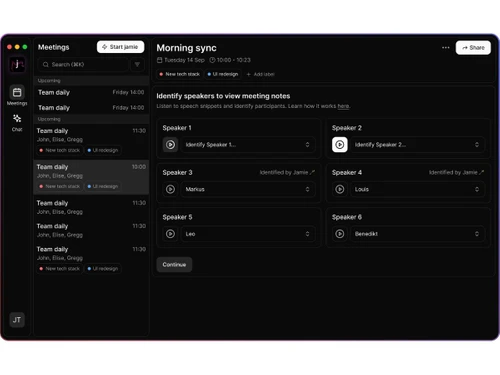Open the Identify Speaker 2 dropdown
Screen dimensions: 500x375
(417, 145)
